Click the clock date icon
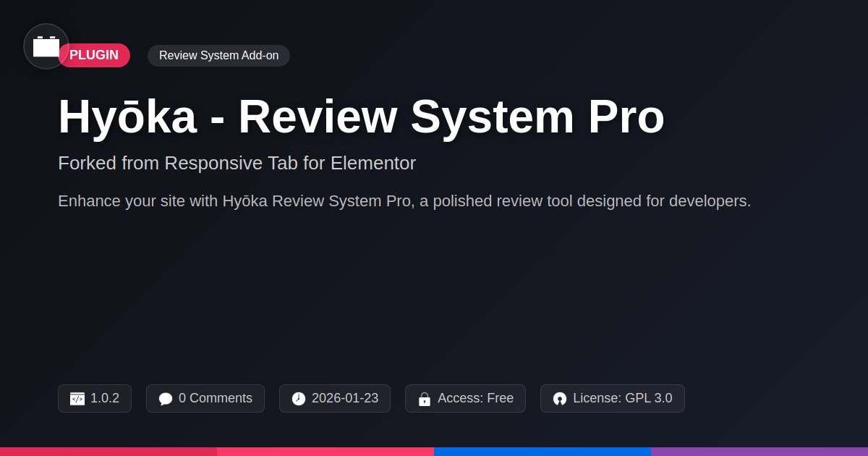868x456 pixels. [x=299, y=399]
